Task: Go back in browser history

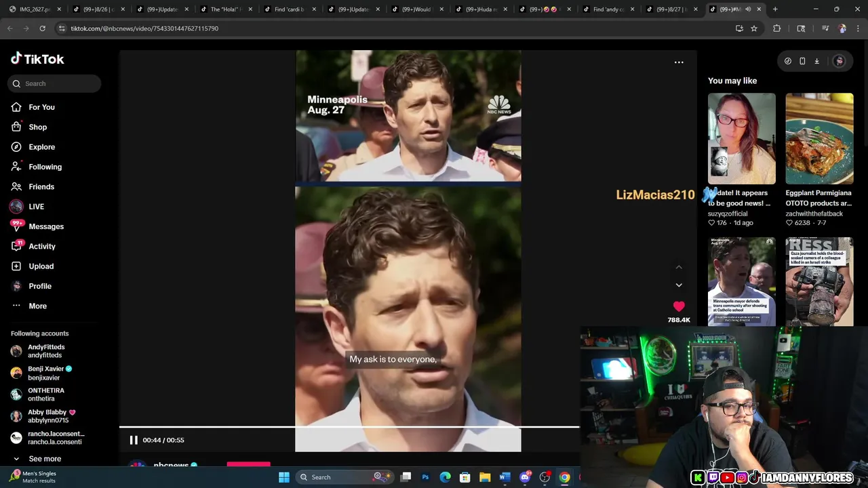Action: [10, 28]
